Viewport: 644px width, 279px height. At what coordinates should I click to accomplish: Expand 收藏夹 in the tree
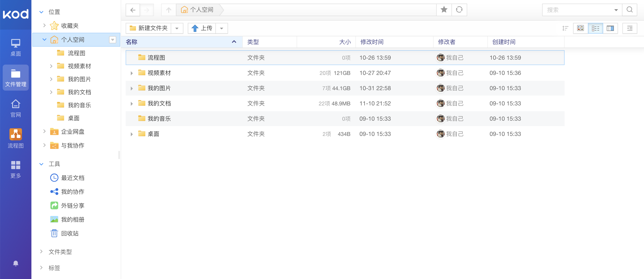44,25
